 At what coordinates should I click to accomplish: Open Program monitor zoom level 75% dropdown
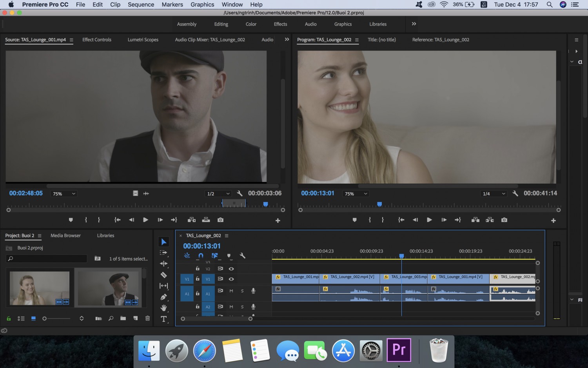356,194
